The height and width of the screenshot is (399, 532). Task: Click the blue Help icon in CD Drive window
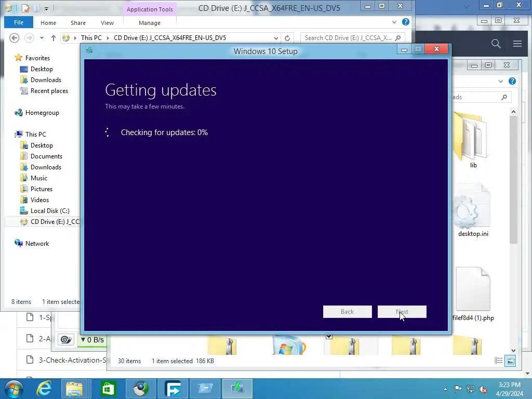[x=405, y=22]
